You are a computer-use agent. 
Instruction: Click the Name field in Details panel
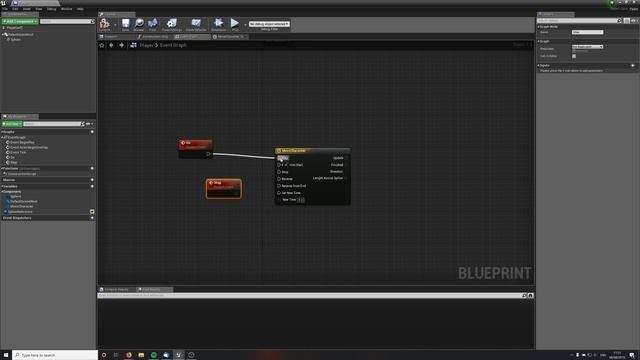(587, 32)
